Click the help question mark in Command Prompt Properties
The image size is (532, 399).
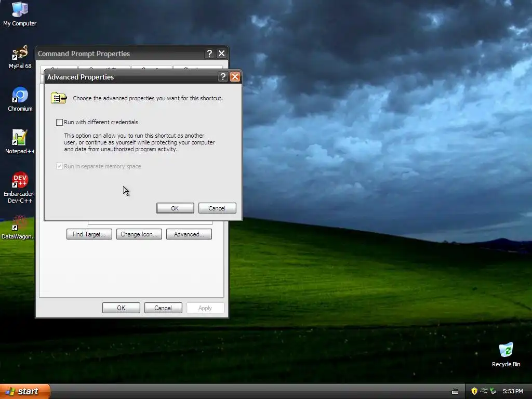pyautogui.click(x=209, y=54)
